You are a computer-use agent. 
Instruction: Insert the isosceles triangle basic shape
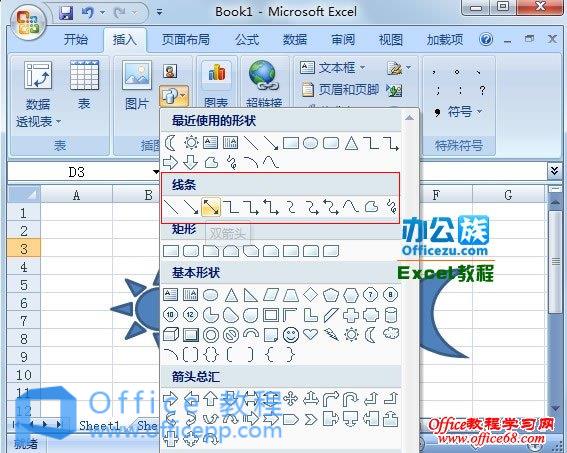pos(231,295)
